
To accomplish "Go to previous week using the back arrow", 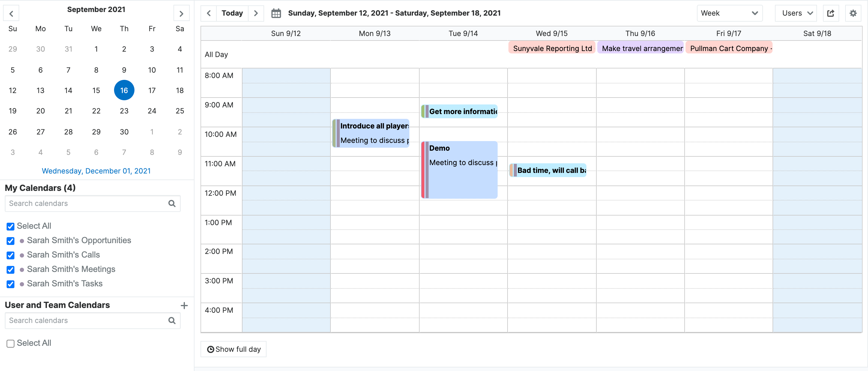I will coord(209,13).
